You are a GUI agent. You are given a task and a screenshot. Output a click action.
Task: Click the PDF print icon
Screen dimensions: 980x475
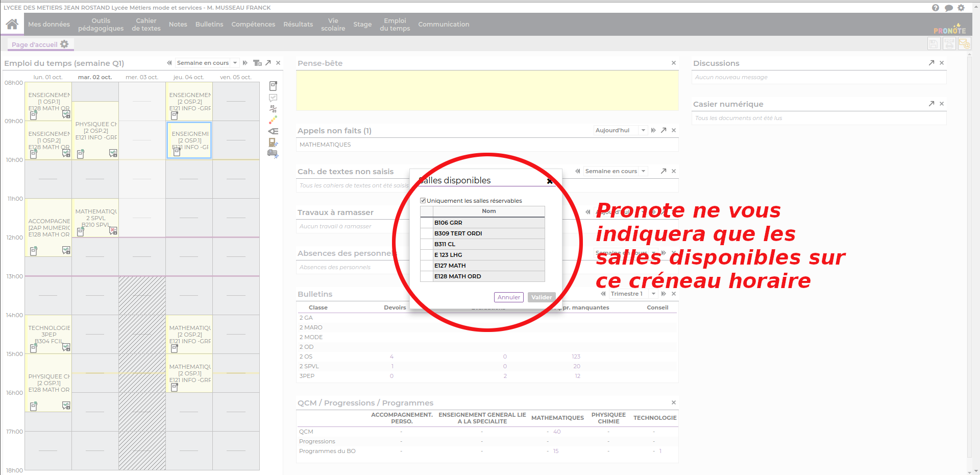click(949, 44)
